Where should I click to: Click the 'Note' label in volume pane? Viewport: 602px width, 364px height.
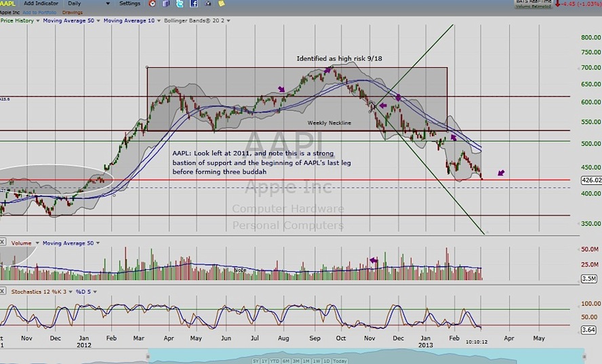click(240, 270)
